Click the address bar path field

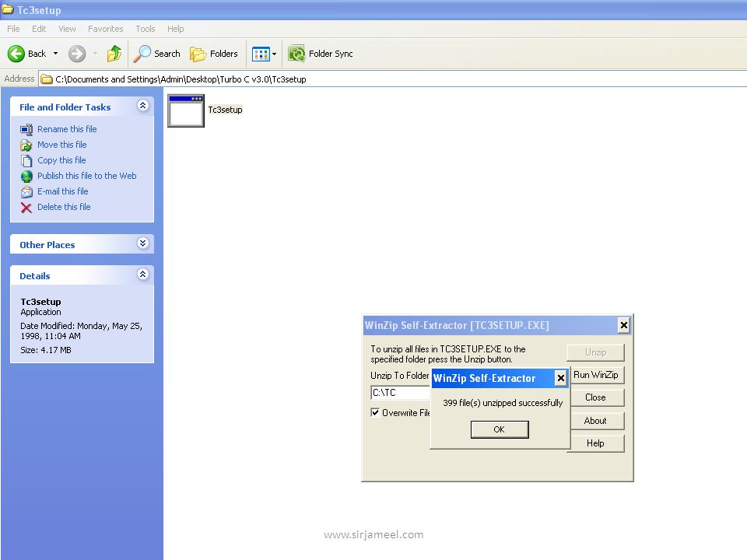tap(393, 79)
